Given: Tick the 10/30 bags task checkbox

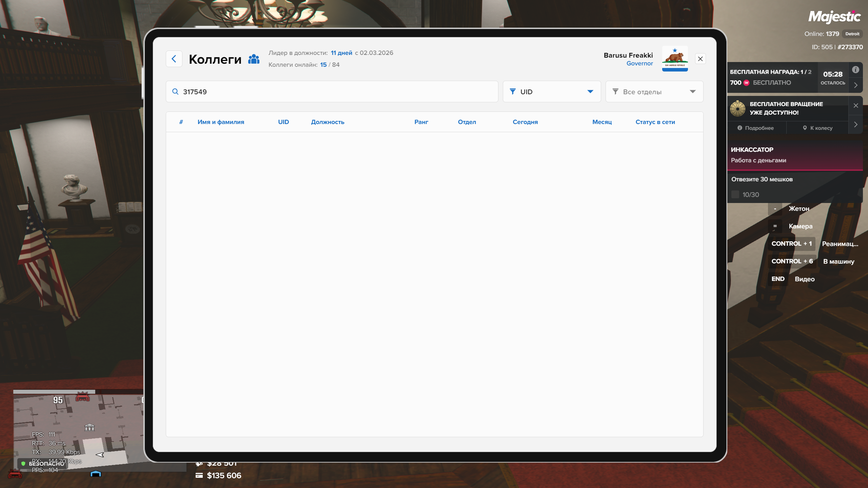Looking at the screenshot, I should [735, 195].
